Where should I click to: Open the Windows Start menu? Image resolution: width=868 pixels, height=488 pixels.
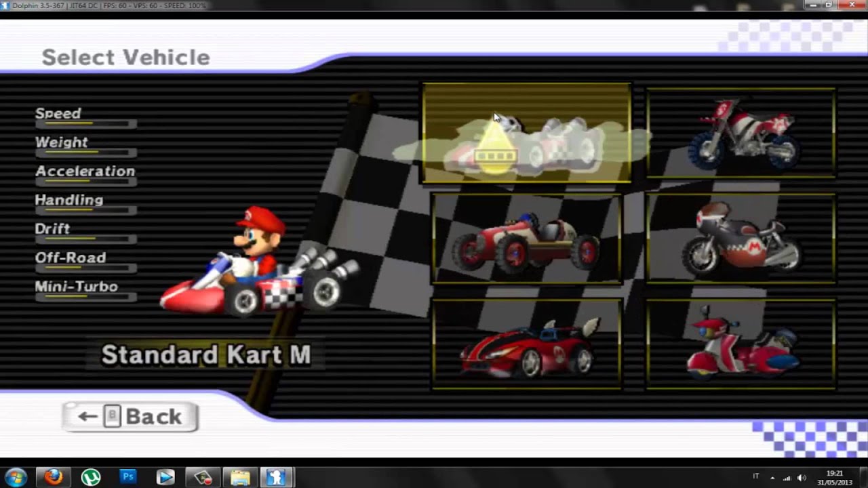click(x=15, y=477)
